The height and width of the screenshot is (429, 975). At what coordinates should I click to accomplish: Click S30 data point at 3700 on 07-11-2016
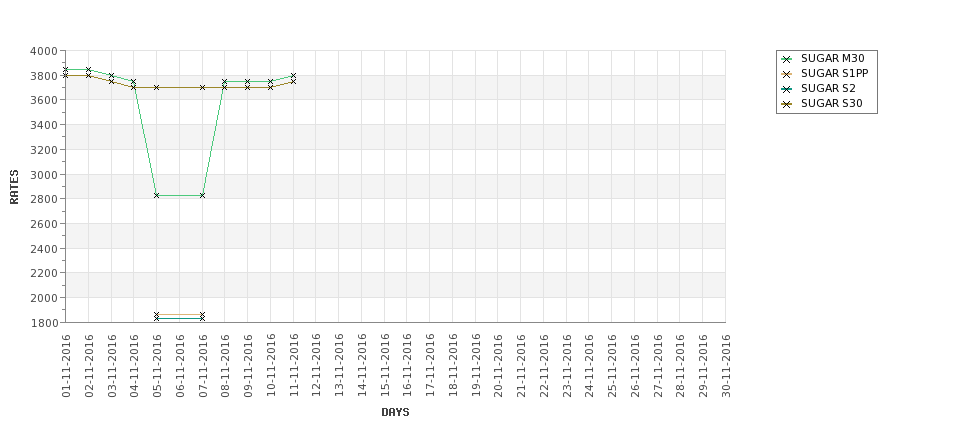[202, 88]
